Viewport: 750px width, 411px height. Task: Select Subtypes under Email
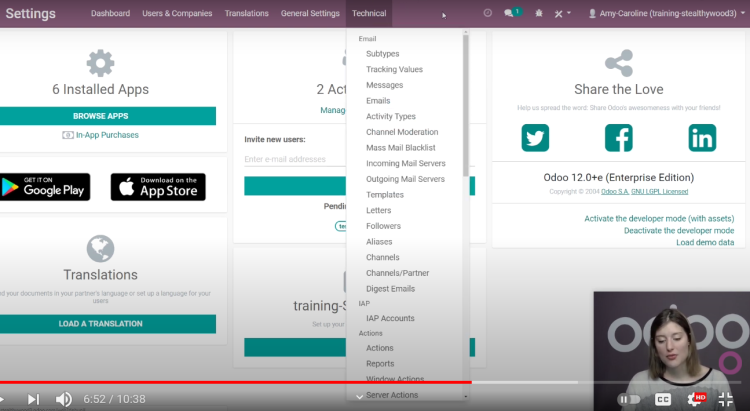[x=383, y=54]
